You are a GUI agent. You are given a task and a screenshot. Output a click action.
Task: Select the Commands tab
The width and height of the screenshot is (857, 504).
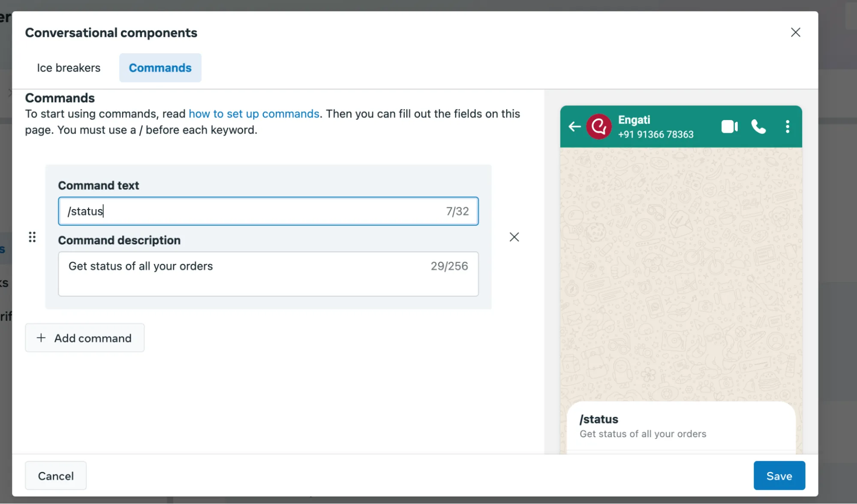point(160,67)
